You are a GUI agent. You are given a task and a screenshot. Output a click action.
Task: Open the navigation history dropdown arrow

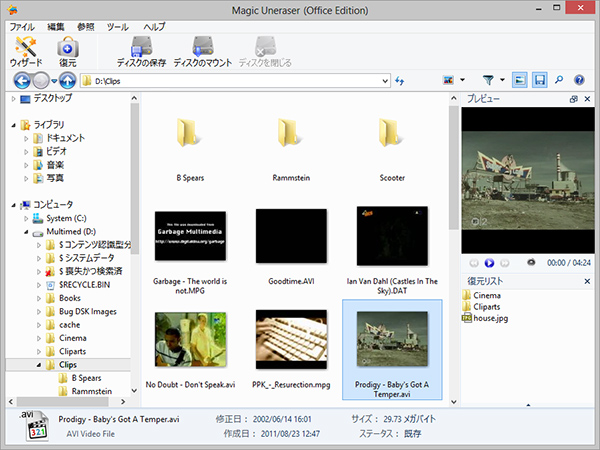(54, 81)
